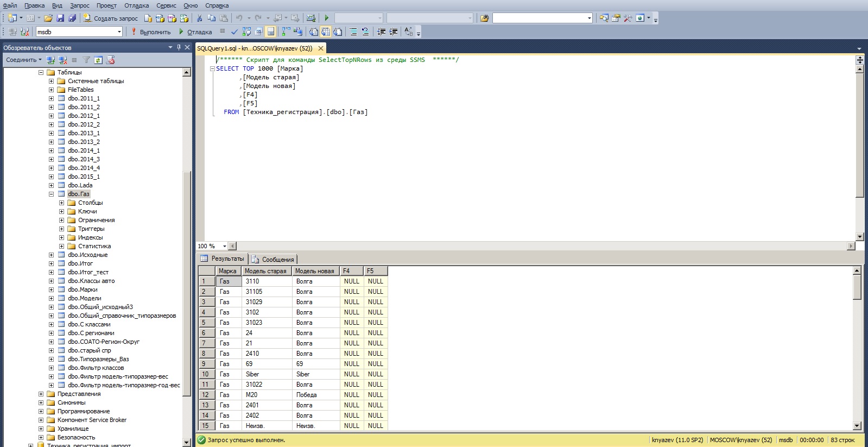The image size is (868, 447).
Task: Click the Open File folder icon
Action: click(x=48, y=18)
